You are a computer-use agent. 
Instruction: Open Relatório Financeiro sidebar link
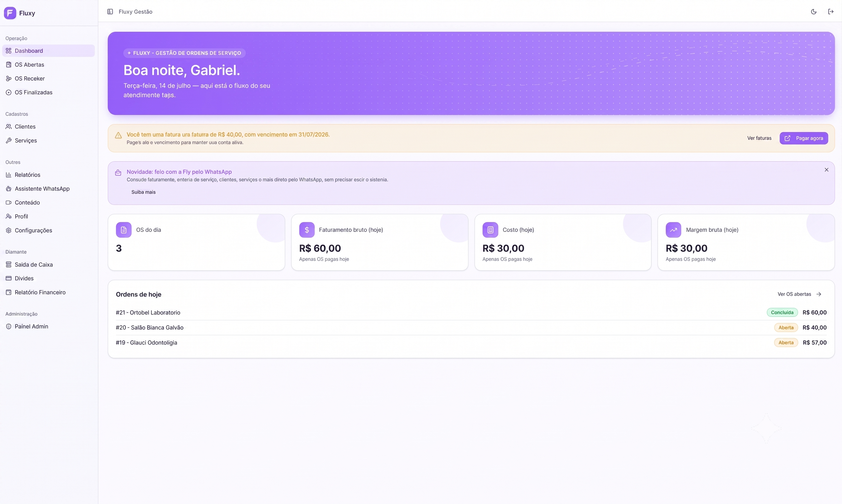[48, 292]
